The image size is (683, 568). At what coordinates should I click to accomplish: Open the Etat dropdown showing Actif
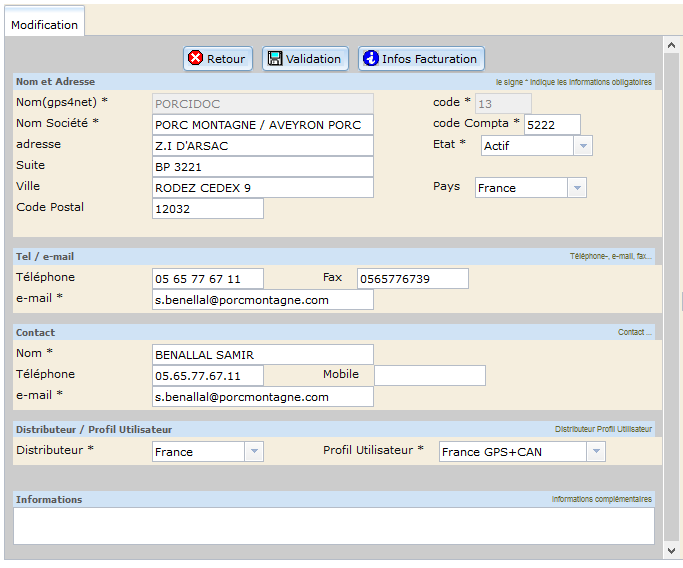(582, 146)
